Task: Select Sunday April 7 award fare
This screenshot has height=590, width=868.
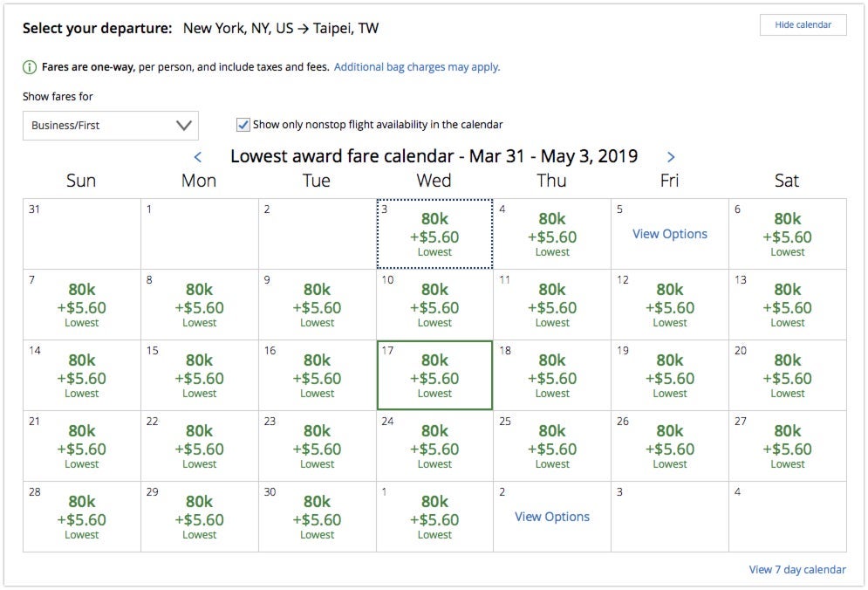Action: coord(82,305)
